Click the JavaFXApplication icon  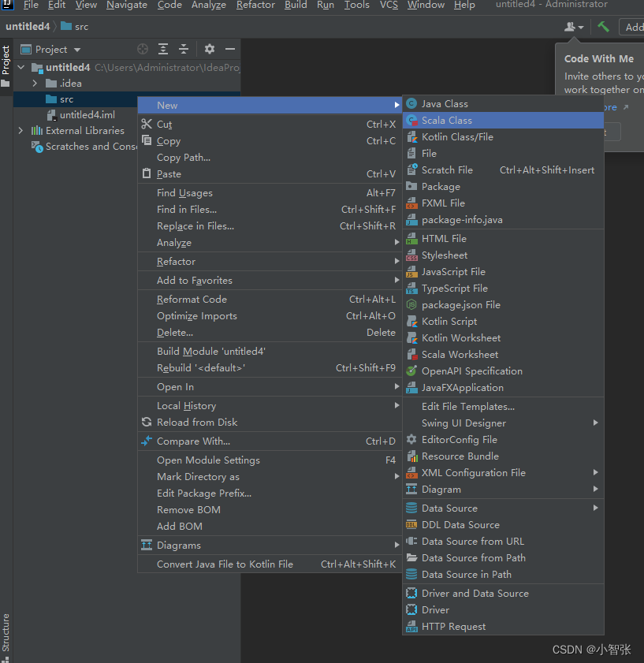pyautogui.click(x=411, y=388)
